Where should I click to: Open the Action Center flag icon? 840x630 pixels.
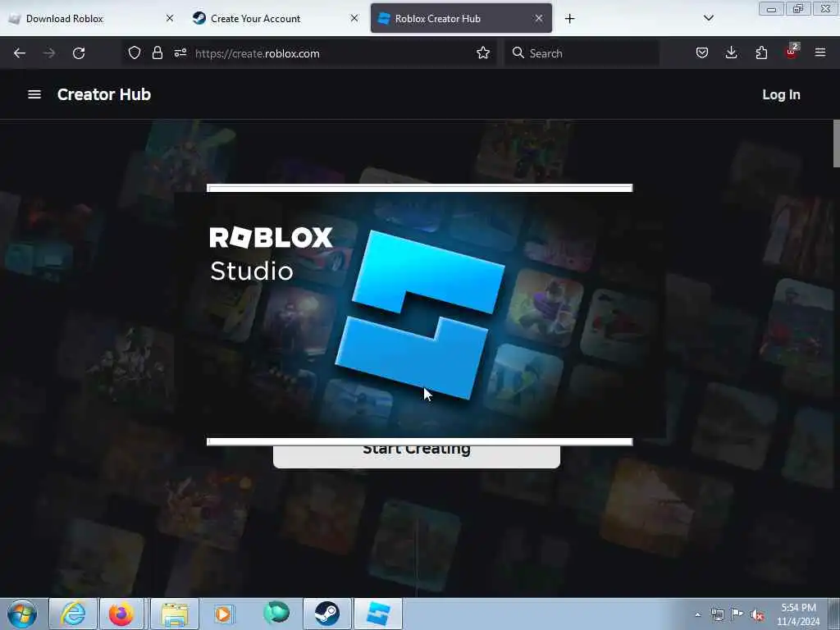coord(737,614)
